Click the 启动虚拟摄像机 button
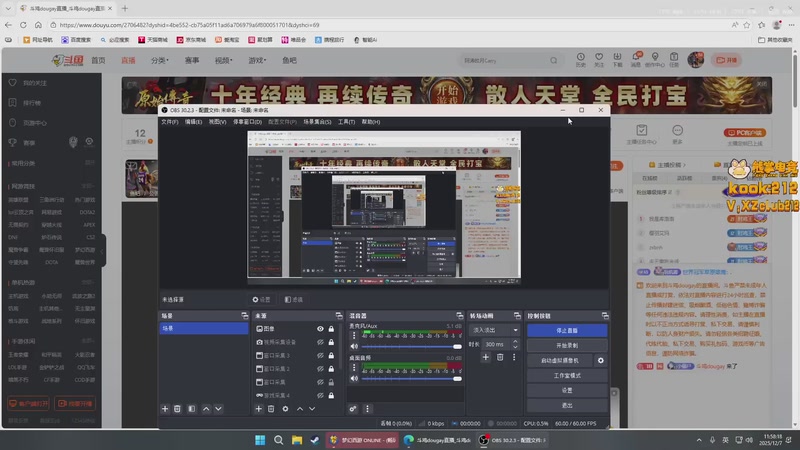This screenshot has height=450, width=800. point(560,360)
